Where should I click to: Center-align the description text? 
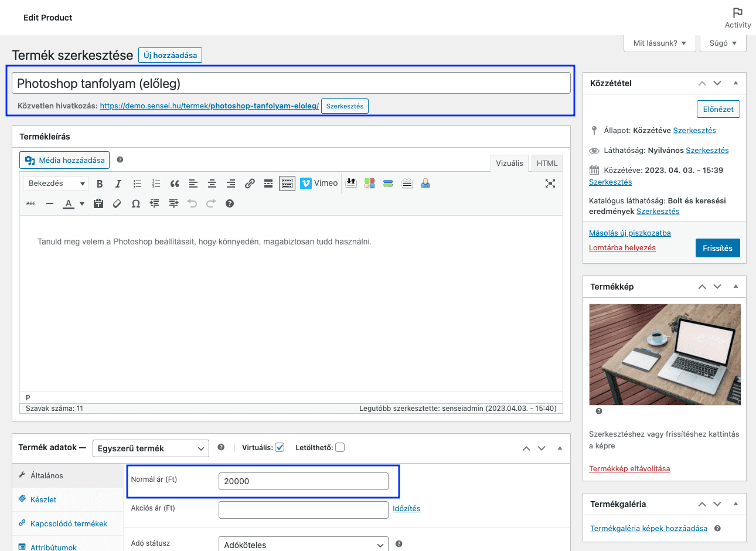[x=212, y=183]
